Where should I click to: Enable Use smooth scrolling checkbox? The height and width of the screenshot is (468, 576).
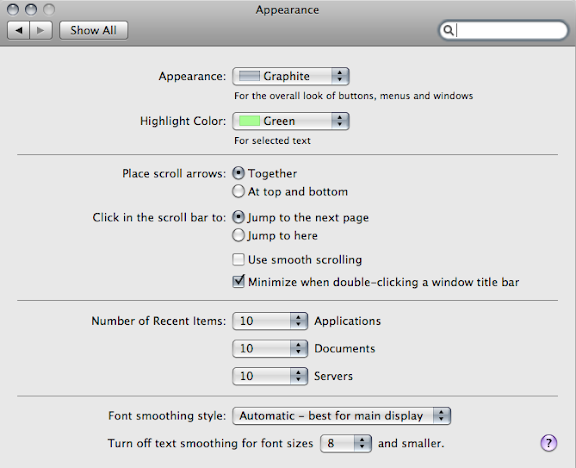(238, 259)
